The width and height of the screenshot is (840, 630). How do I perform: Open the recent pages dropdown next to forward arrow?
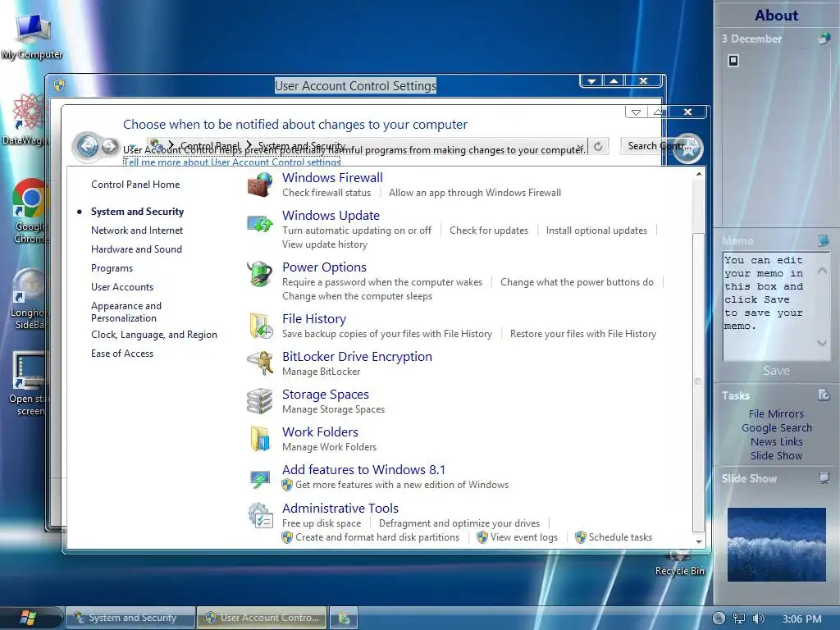point(132,146)
